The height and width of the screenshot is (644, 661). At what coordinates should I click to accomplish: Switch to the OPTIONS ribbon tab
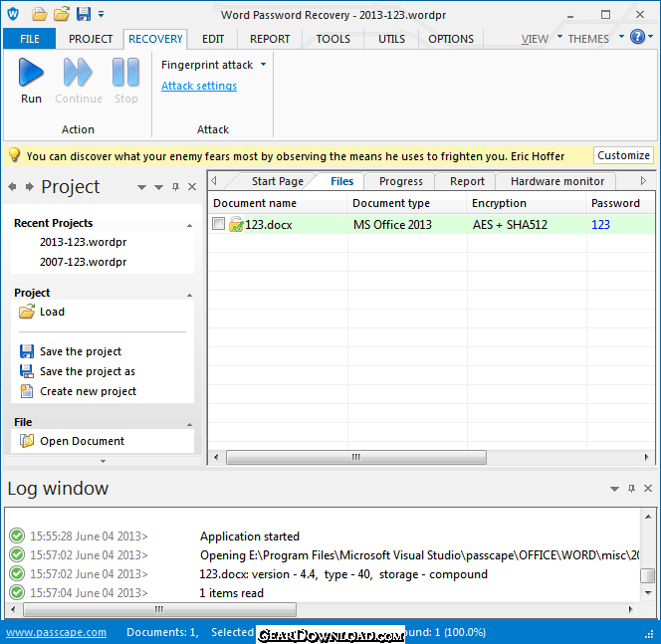pyautogui.click(x=451, y=39)
